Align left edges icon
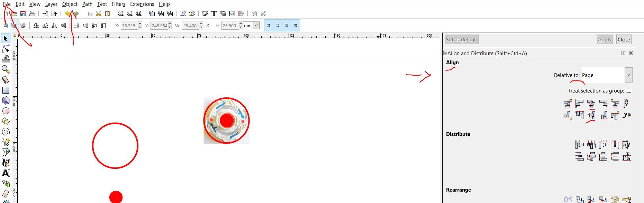Image resolution: width=644 pixels, height=203 pixels. click(x=579, y=104)
